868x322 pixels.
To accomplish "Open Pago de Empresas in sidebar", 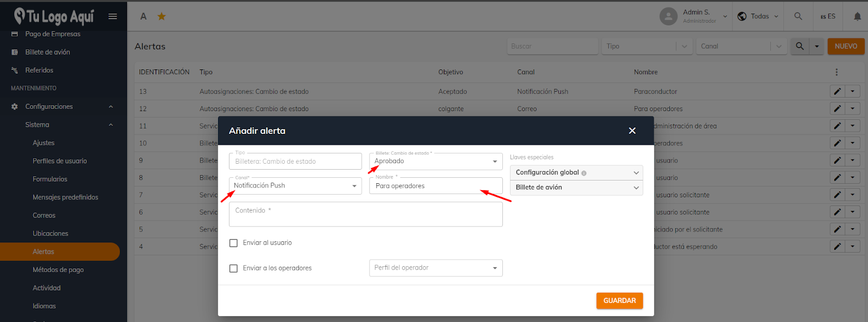I will (x=53, y=34).
